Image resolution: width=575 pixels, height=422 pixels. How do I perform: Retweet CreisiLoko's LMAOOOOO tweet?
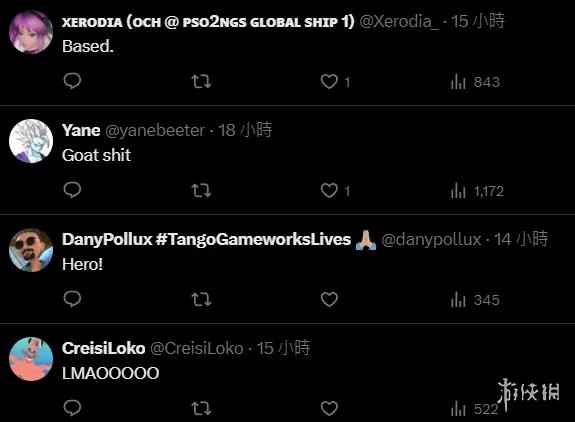point(201,408)
